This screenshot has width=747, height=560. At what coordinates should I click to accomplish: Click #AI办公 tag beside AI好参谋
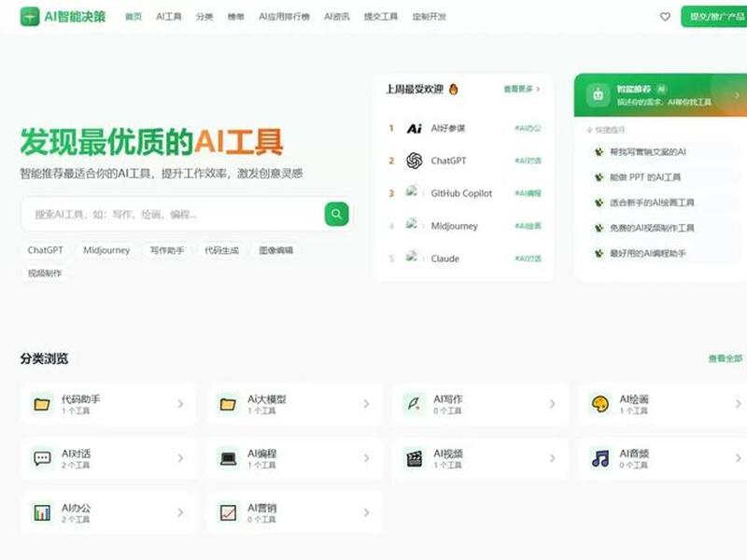[x=528, y=128]
